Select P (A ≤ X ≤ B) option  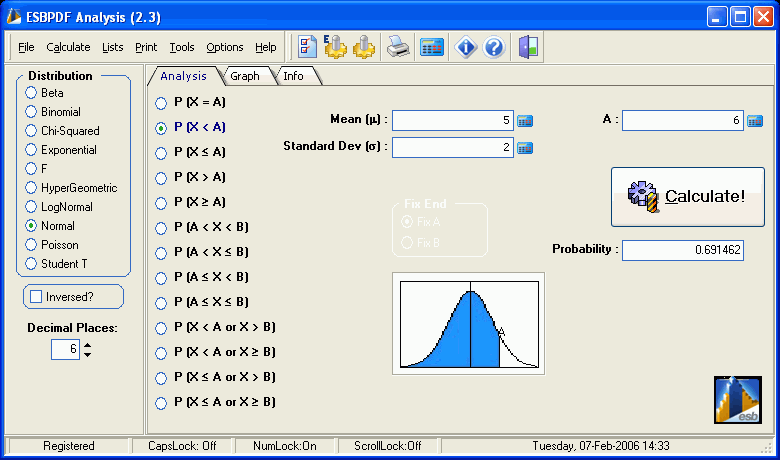(x=202, y=302)
